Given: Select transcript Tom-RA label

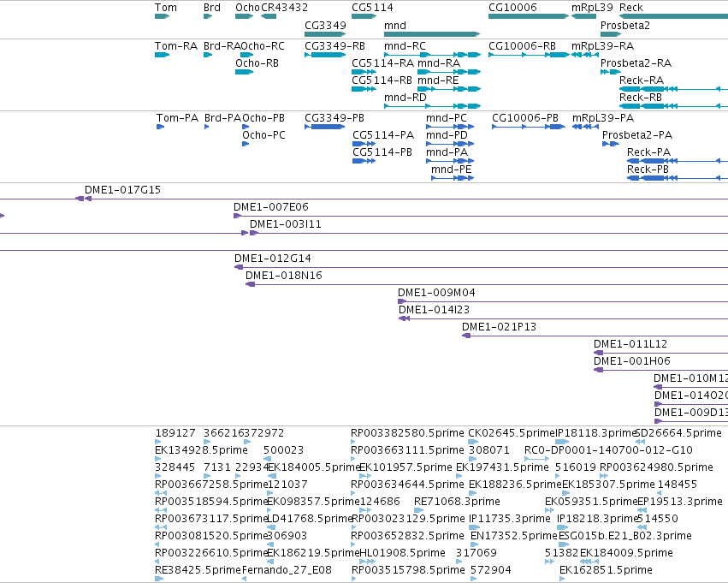Looking at the screenshot, I should click(x=176, y=46).
